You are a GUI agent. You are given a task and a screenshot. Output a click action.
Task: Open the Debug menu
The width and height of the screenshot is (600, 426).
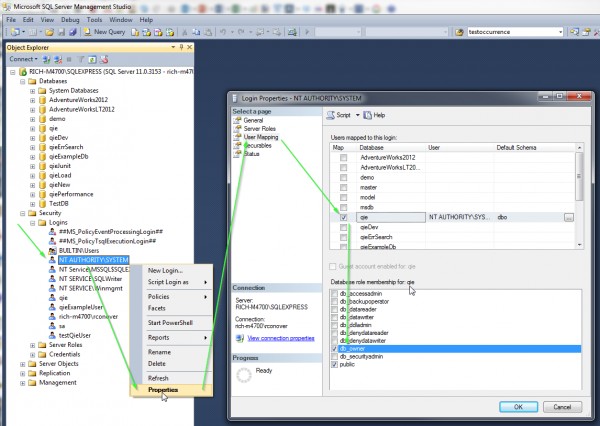70,20
